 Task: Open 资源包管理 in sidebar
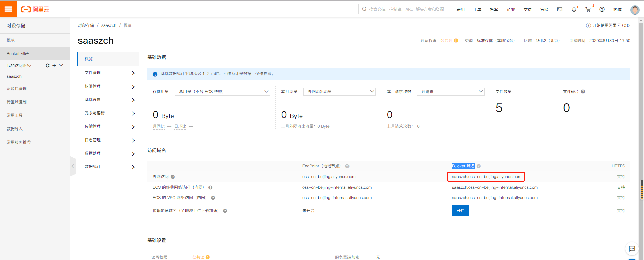pos(35,89)
